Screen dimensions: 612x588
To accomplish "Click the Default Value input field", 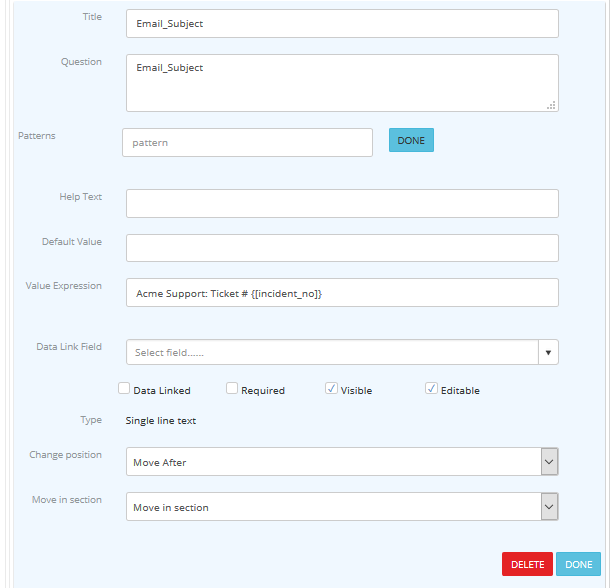I will 342,248.
